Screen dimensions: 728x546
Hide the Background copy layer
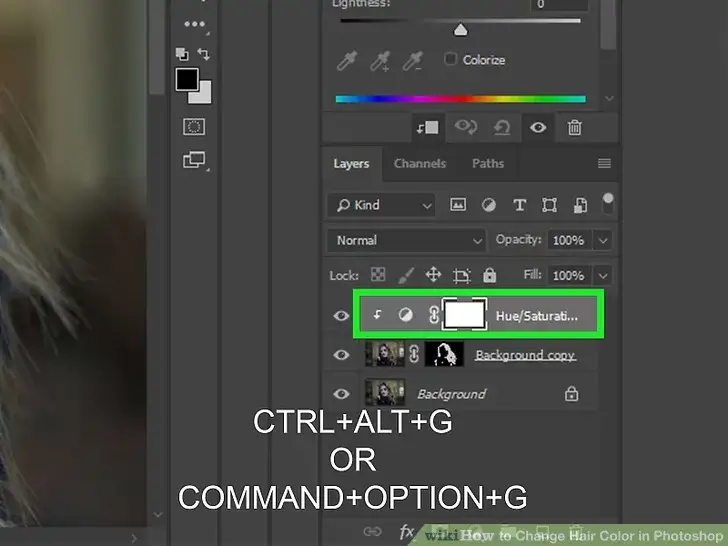point(341,355)
